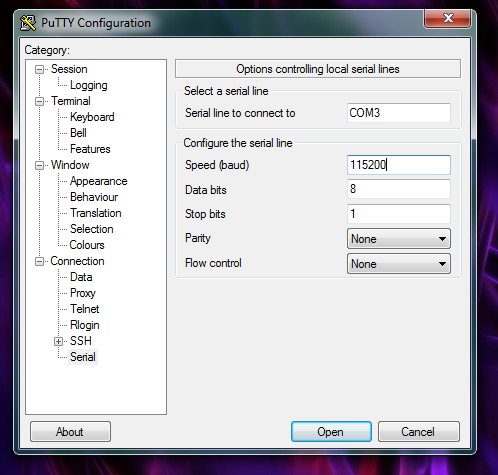Focus the Serial line COM3 field
The image size is (498, 475).
(x=399, y=113)
